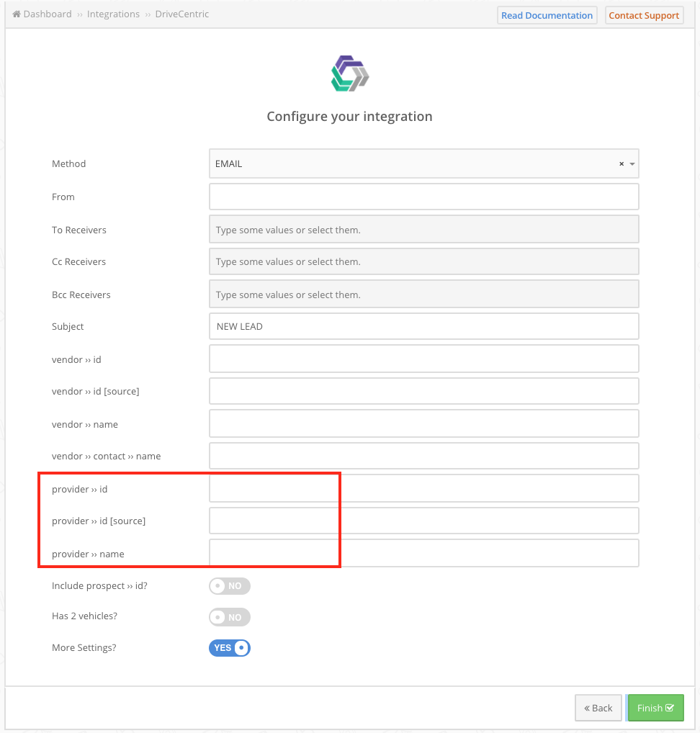Go to Dashboard in the breadcrumb
This screenshot has height=733, width=700.
click(x=48, y=14)
